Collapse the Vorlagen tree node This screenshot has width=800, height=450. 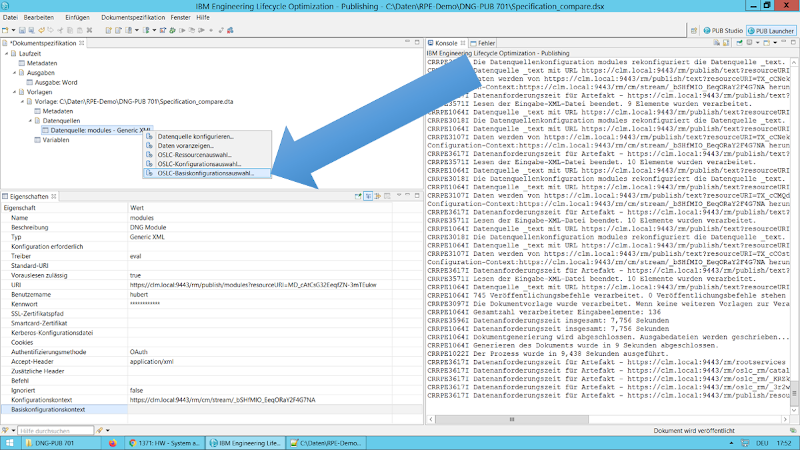pyautogui.click(x=17, y=91)
